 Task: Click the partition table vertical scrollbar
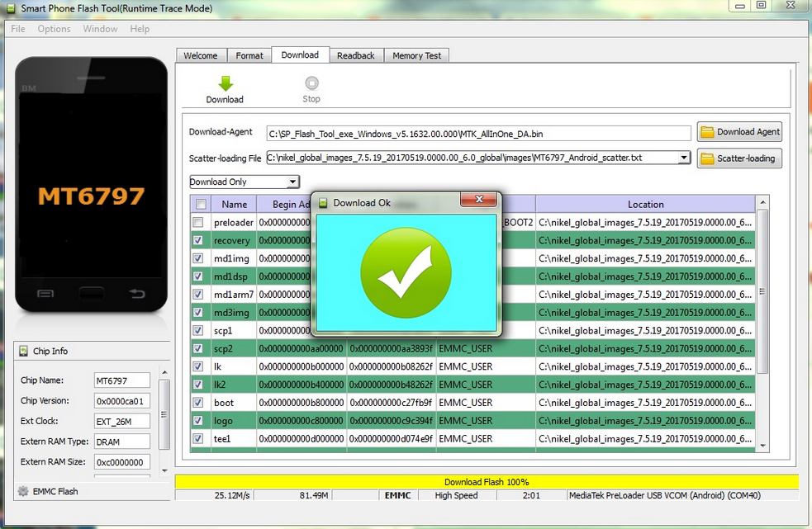762,291
